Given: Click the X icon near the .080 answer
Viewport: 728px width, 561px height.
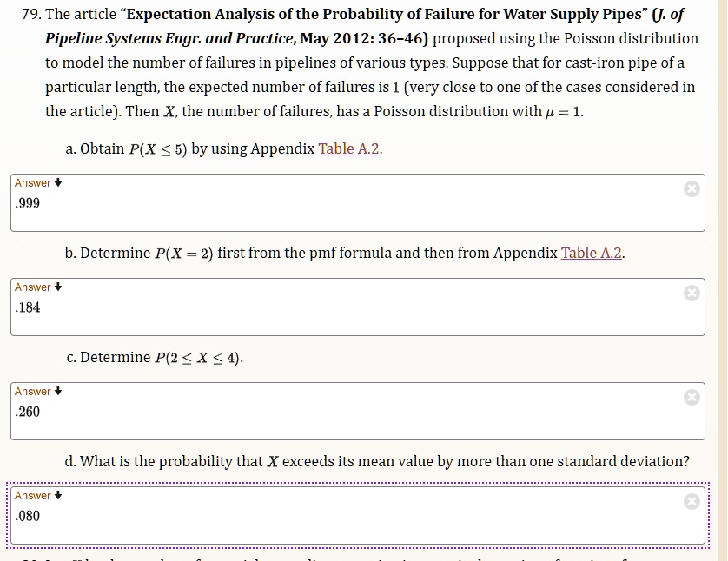Looking at the screenshot, I should pyautogui.click(x=692, y=500).
